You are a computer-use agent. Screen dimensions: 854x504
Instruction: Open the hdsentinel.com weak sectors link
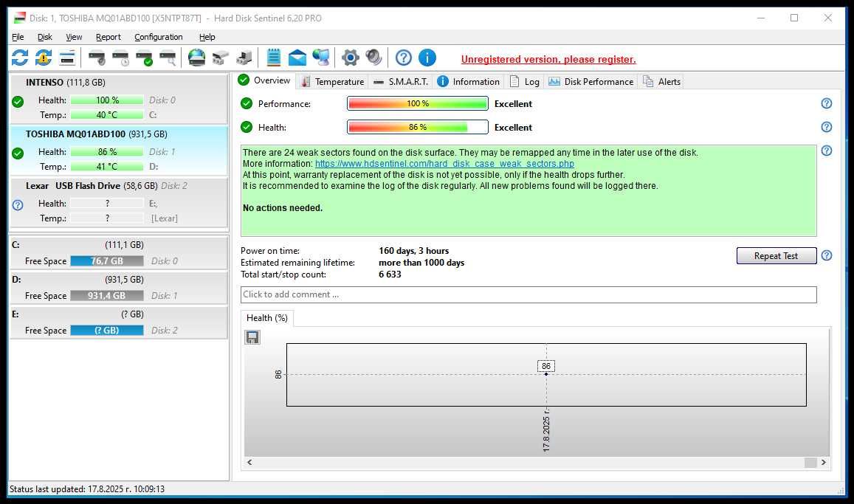pos(444,163)
